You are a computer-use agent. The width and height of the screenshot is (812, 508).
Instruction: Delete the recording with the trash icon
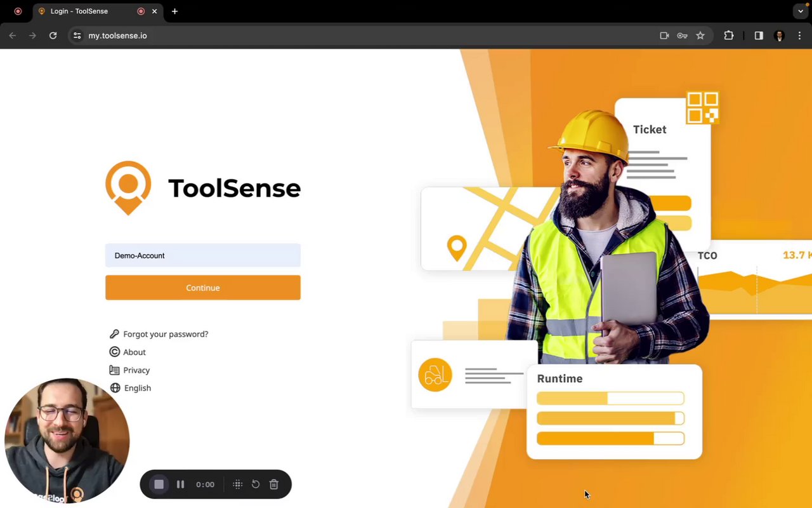(274, 485)
